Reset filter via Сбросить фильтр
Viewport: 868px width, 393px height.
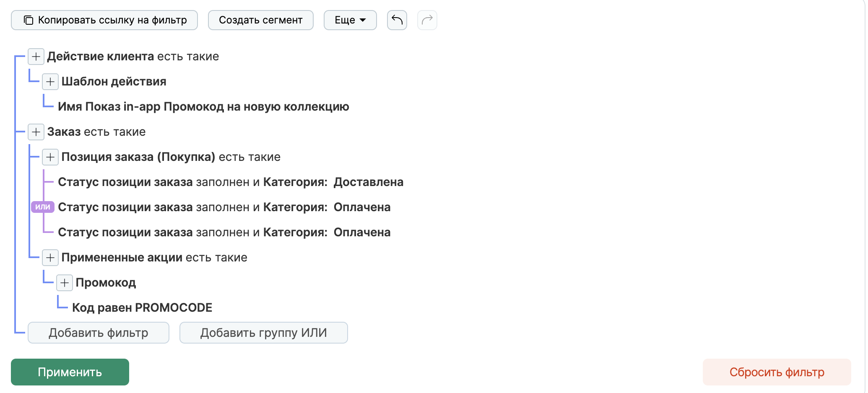coord(777,372)
